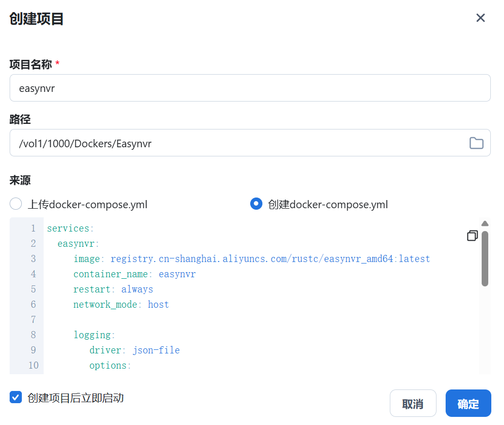This screenshot has width=504, height=425.
Task: Select 上传docker-compose.yml radio option
Action: click(16, 204)
